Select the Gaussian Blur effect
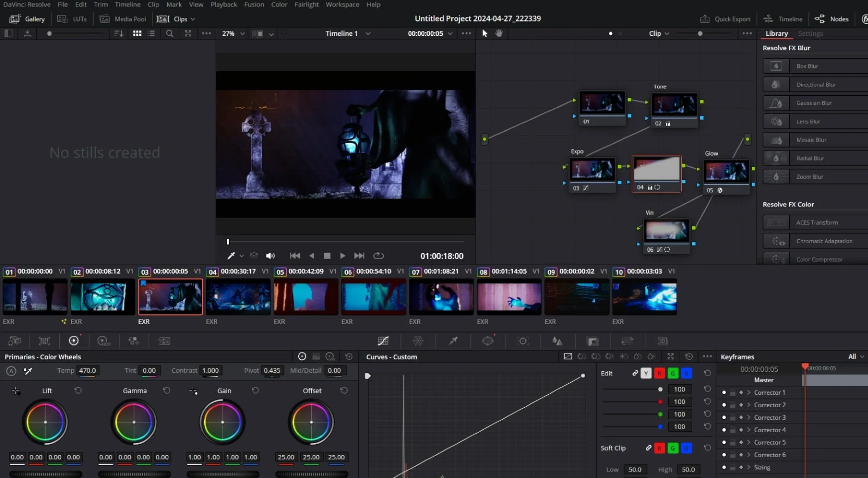The width and height of the screenshot is (868, 478). point(815,103)
